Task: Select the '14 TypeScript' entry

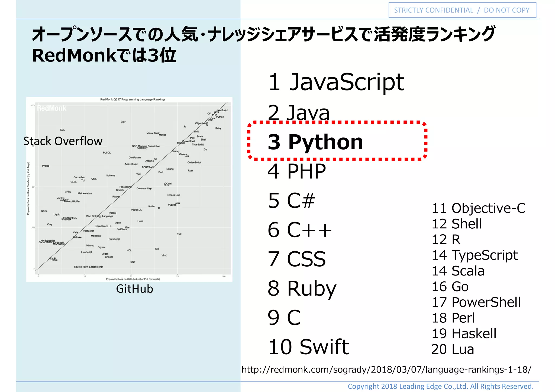Action: [475, 255]
